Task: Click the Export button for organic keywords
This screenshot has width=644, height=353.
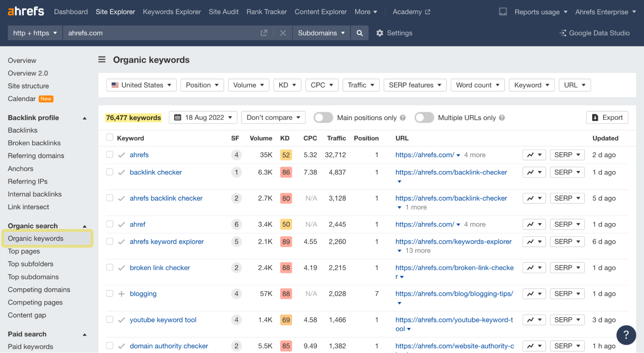Action: click(x=608, y=117)
